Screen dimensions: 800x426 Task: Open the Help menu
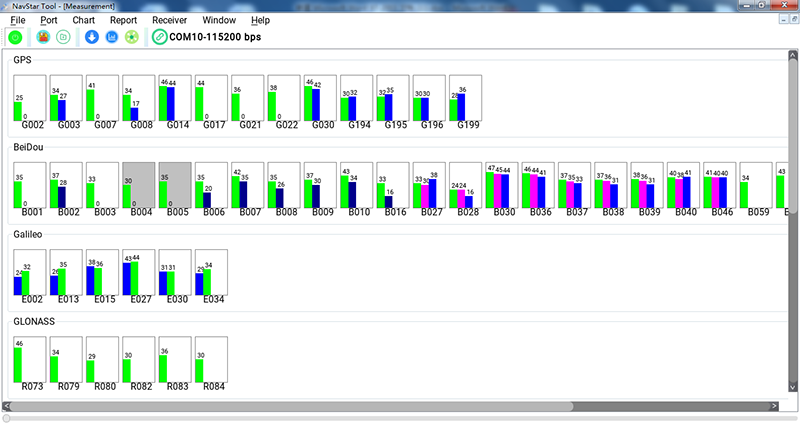click(260, 20)
